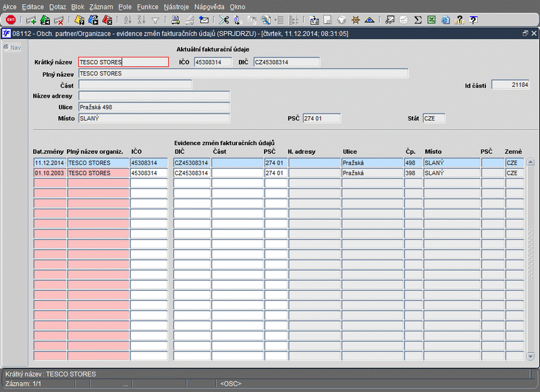Viewport: 540px width, 392px height.
Task: Select the date cell 01.10.2003
Action: 50,173
